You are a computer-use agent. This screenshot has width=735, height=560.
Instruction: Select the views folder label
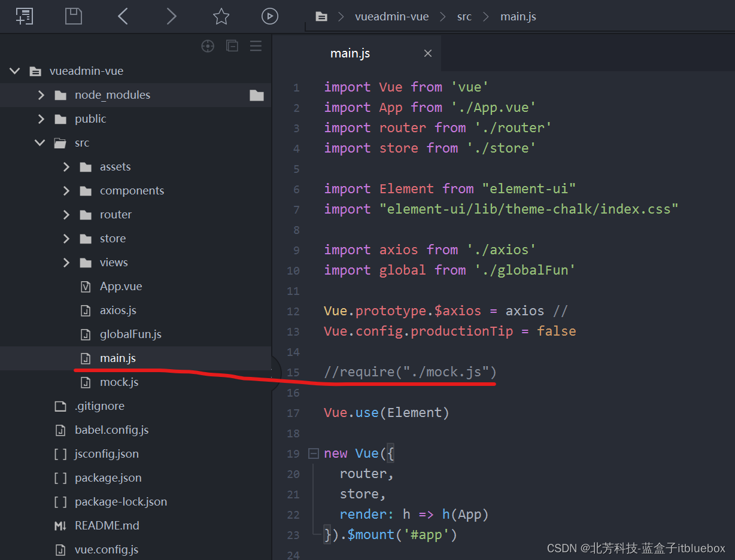(114, 263)
